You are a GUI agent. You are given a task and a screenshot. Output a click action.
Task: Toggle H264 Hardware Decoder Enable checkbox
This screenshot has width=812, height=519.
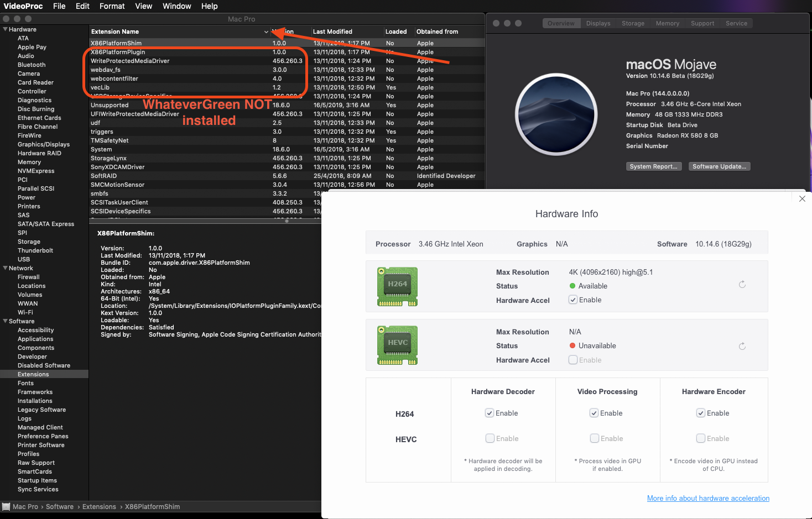[490, 413]
